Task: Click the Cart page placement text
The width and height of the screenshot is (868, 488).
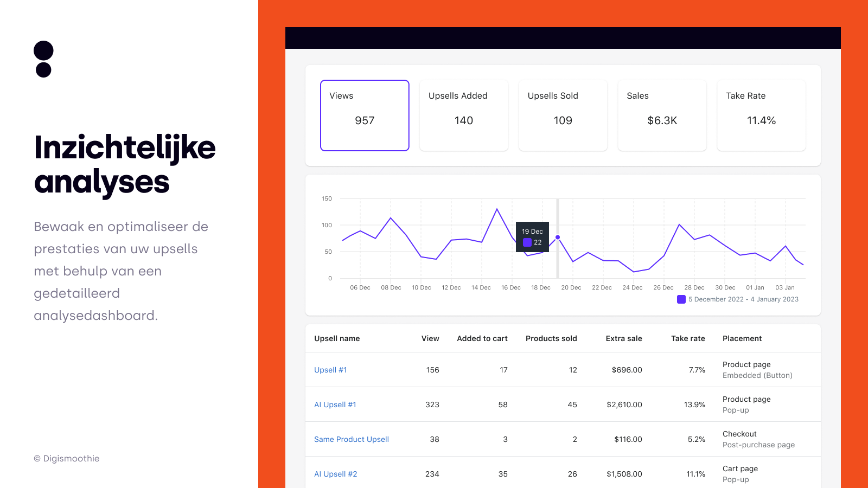Action: 740,468
